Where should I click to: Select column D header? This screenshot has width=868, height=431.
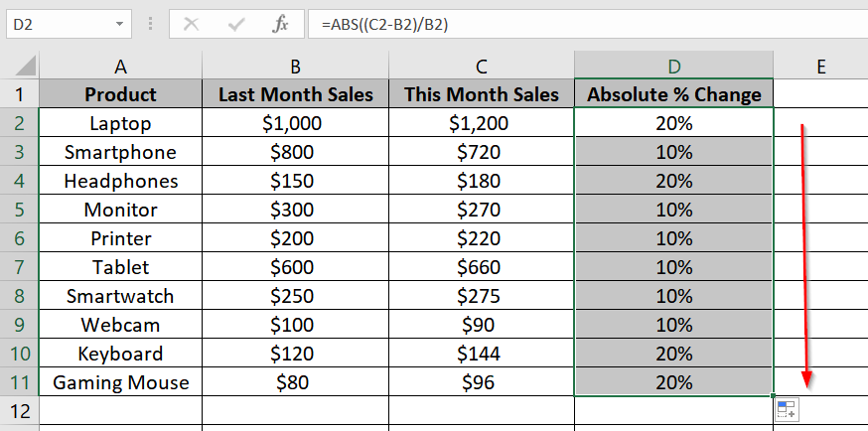point(674,66)
